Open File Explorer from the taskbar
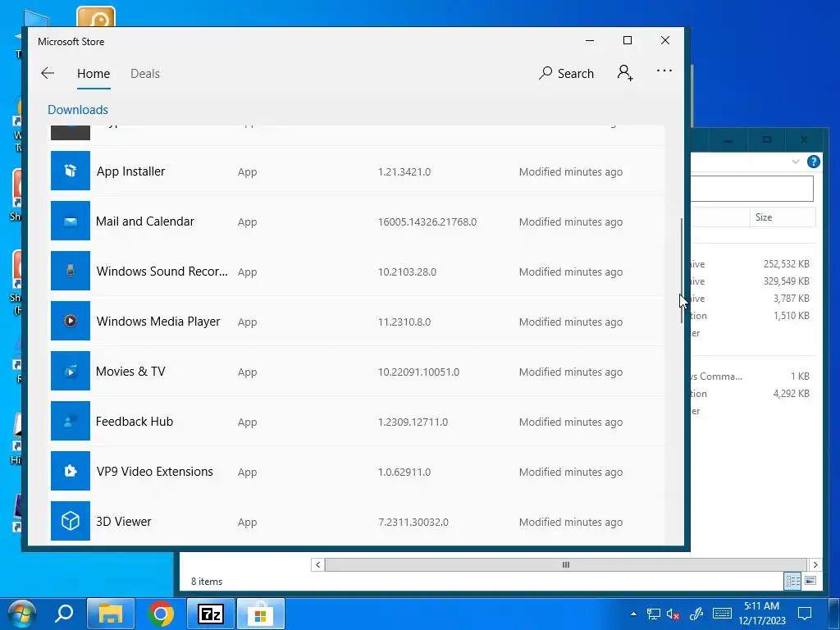Viewport: 840px width, 630px height. click(x=111, y=614)
